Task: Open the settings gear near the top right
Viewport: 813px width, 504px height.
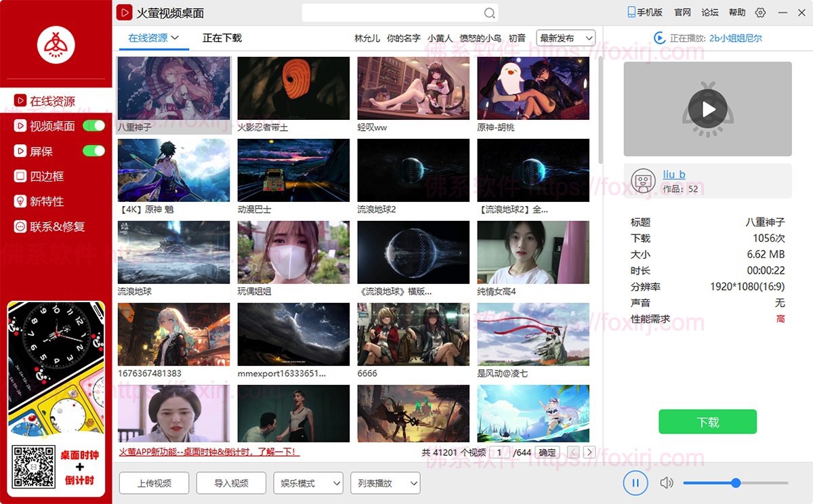Action: coord(760,12)
